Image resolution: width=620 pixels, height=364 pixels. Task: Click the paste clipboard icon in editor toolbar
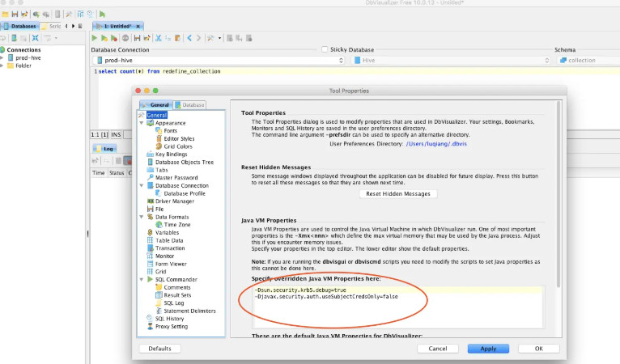(177, 38)
